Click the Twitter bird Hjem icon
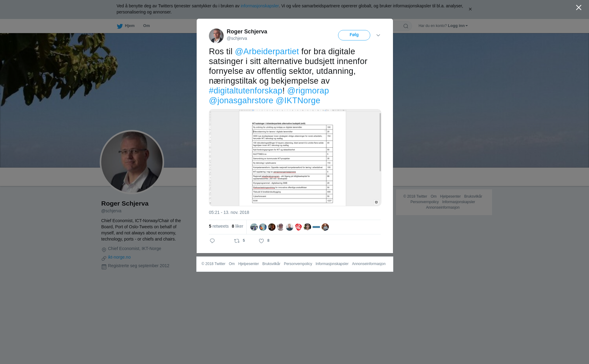The width and height of the screenshot is (589, 364). point(120,26)
